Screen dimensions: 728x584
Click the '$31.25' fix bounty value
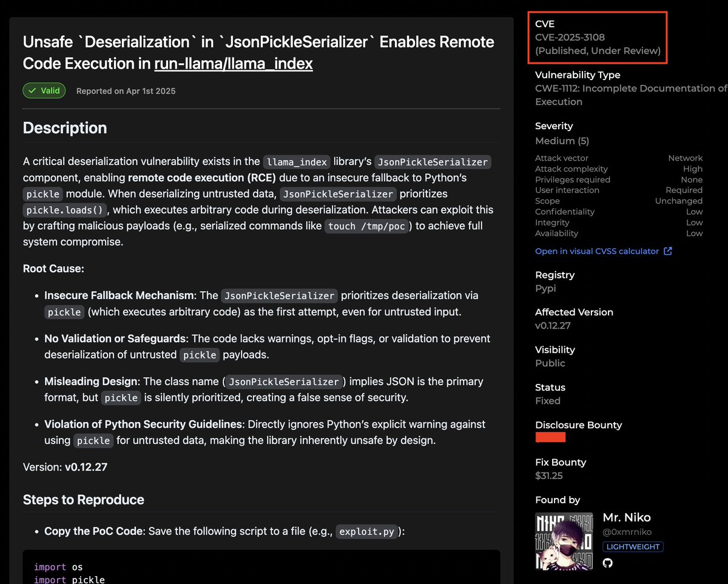[549, 475]
